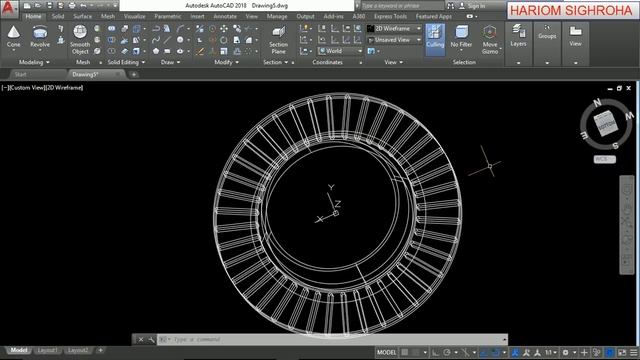Expand the View panel below Unsaved View
640x360 pixels.
pos(393,62)
